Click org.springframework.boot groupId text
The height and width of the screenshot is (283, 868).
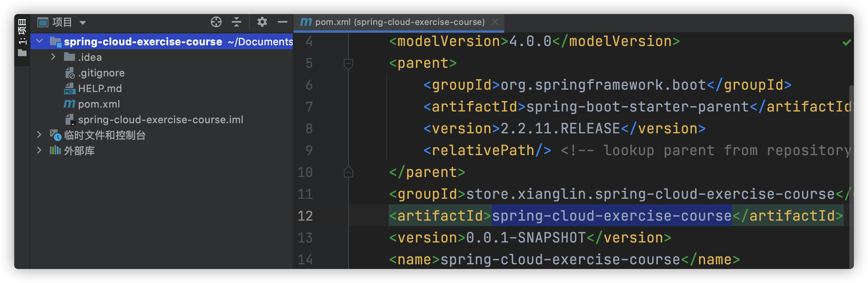click(603, 85)
